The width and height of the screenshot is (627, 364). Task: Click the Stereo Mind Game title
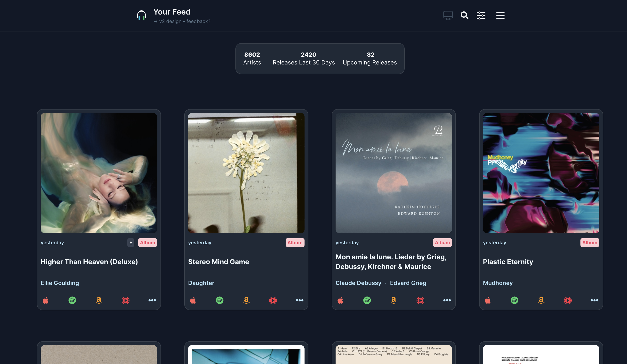218,262
